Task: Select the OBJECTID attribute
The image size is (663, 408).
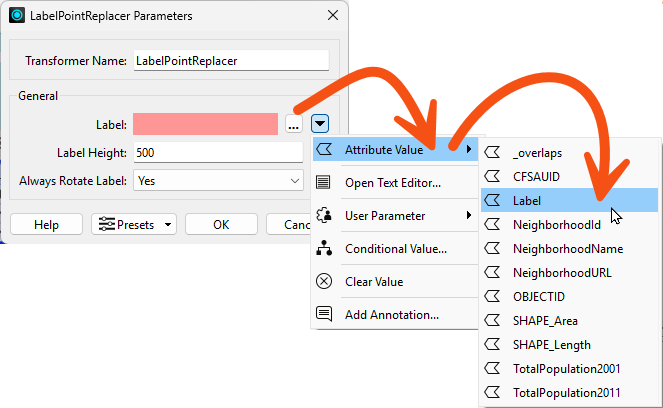Action: pos(570,296)
